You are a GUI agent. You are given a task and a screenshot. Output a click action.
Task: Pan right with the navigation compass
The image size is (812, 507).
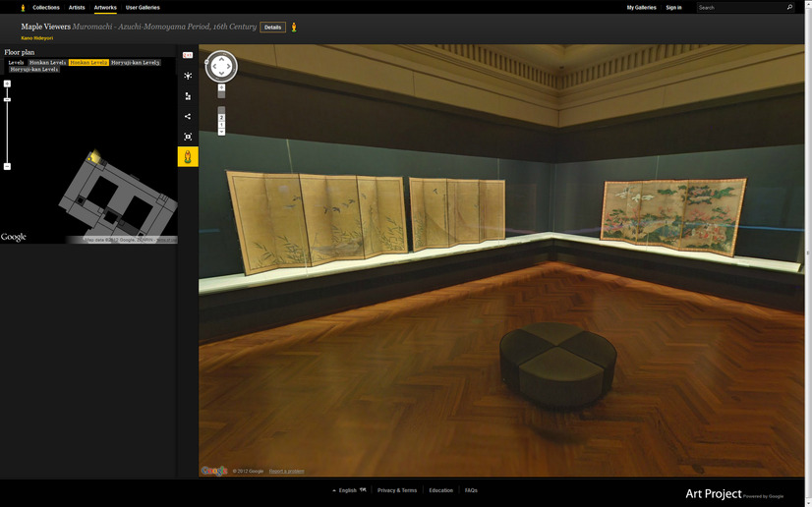tap(229, 66)
